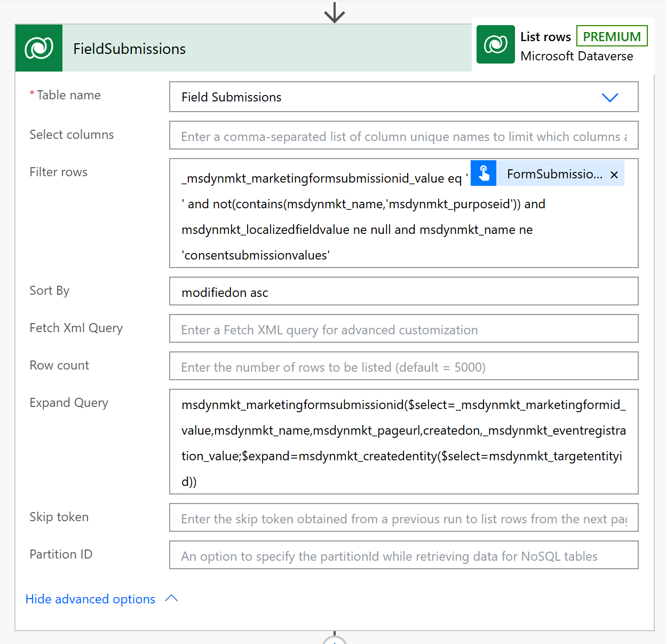The height and width of the screenshot is (644, 666).
Task: Click the PREMIUM badge on the connector
Action: click(612, 36)
